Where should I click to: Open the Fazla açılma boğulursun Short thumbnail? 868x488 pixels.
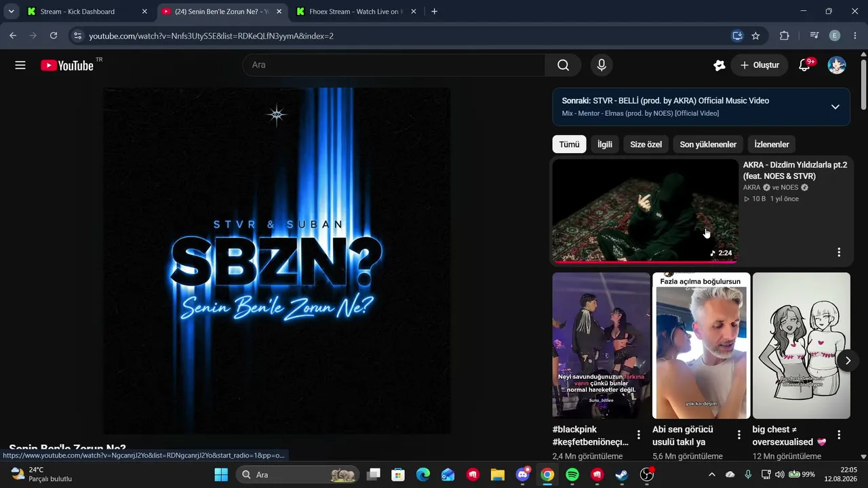coord(701,346)
